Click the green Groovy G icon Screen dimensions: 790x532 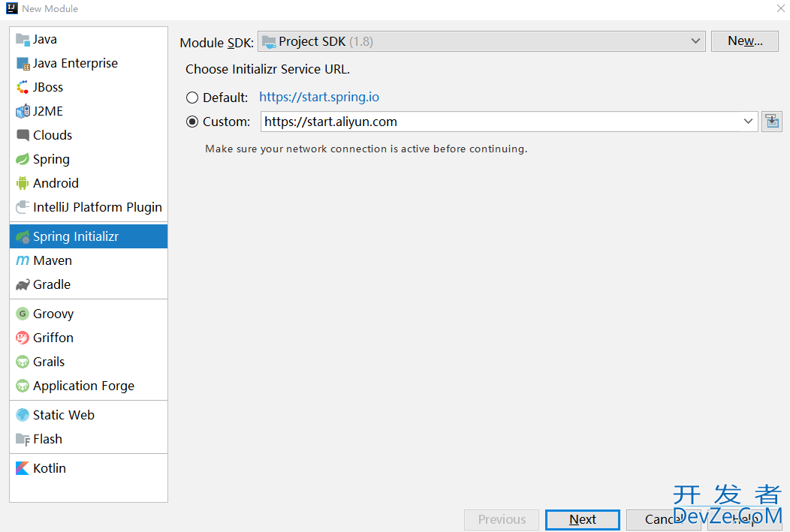[x=23, y=314]
